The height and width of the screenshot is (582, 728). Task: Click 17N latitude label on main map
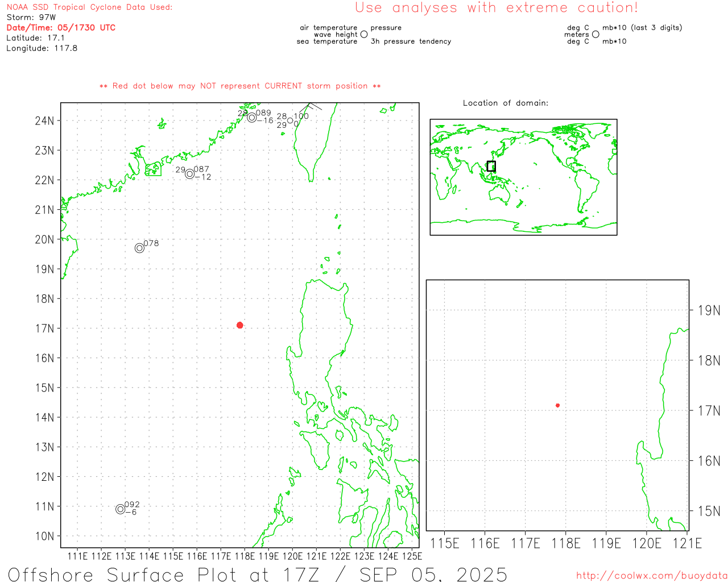click(x=45, y=329)
